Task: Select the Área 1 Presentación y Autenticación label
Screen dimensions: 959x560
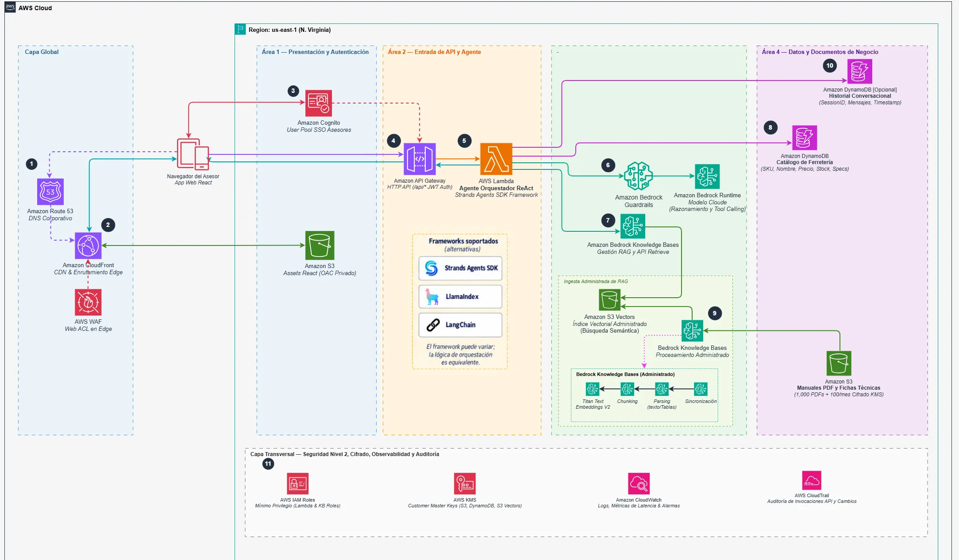Action: (315, 52)
